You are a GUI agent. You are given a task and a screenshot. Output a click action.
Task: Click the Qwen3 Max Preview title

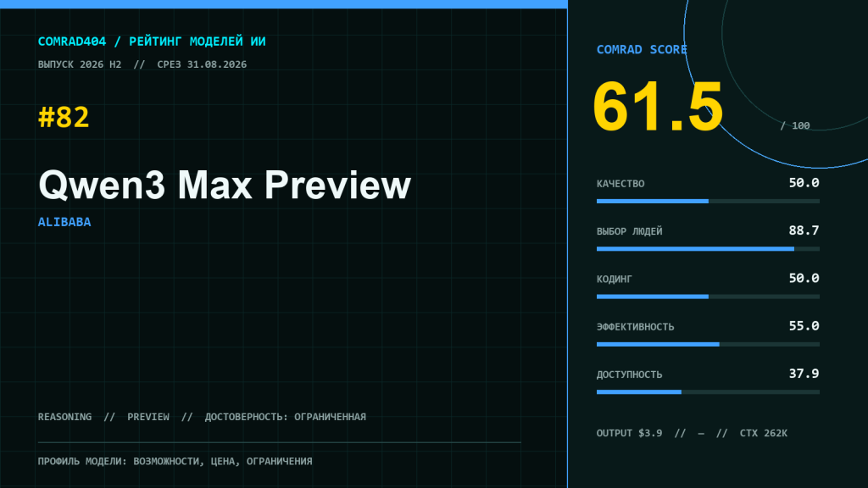click(x=225, y=185)
